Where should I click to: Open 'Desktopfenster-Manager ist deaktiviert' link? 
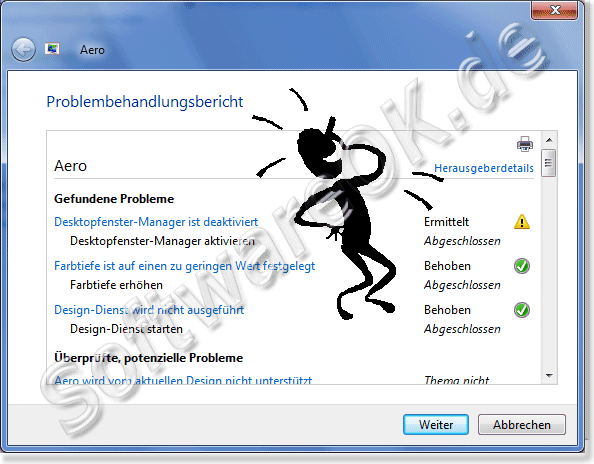click(x=156, y=222)
